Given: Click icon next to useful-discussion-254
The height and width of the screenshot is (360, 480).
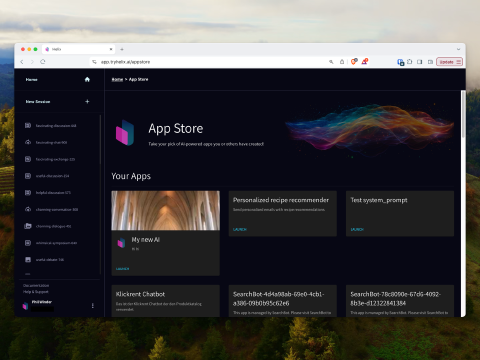Looking at the screenshot, I should click(28, 176).
